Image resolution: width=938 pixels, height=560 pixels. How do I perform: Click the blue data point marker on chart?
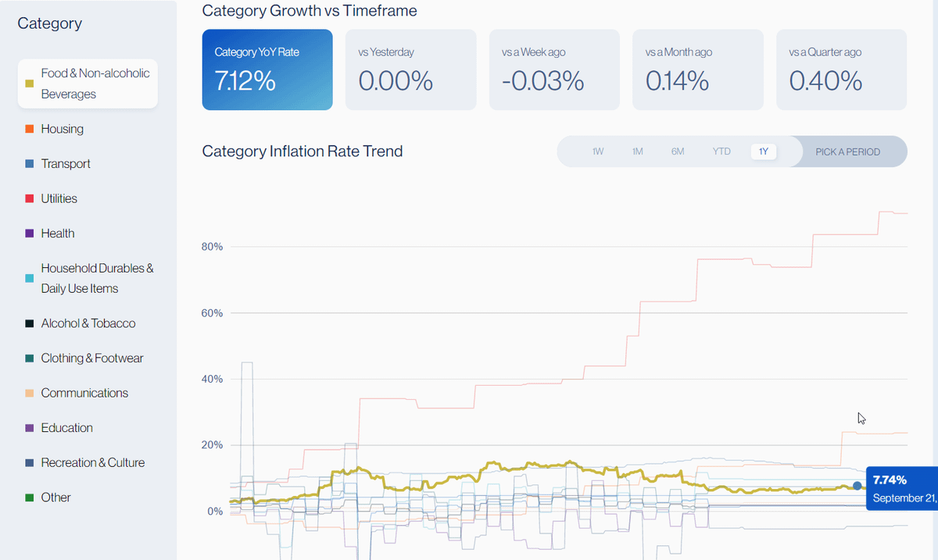coord(857,486)
